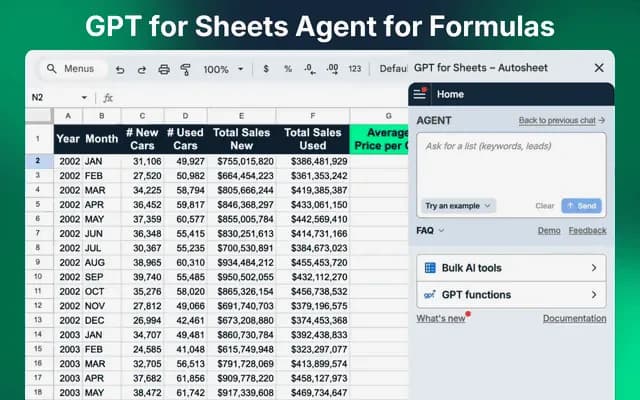This screenshot has width=640, height=400.
Task: Click the 2002 AUG month cell
Action: (x=102, y=262)
